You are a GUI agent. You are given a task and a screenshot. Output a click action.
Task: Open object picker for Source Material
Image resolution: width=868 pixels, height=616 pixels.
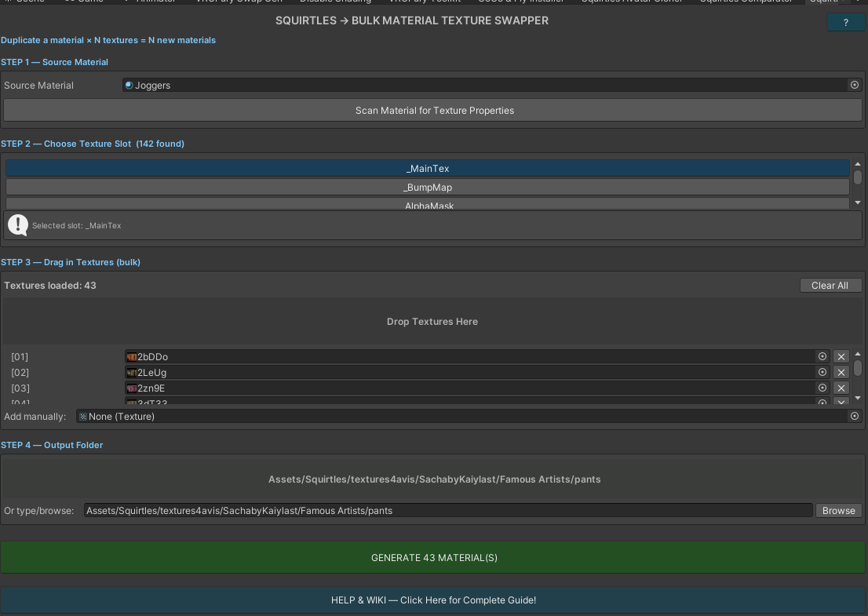click(x=854, y=85)
